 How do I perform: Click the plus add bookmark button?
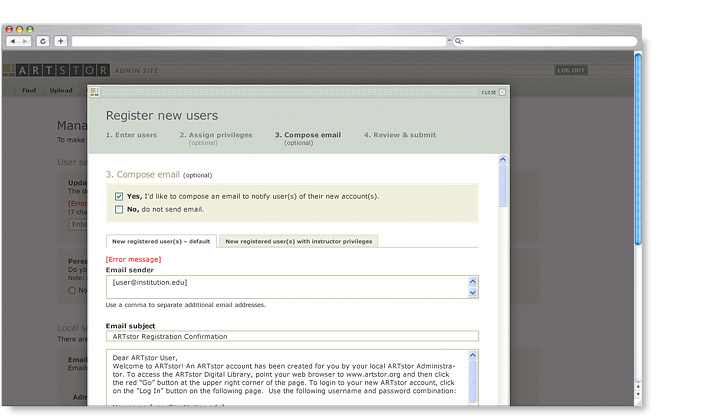click(61, 41)
